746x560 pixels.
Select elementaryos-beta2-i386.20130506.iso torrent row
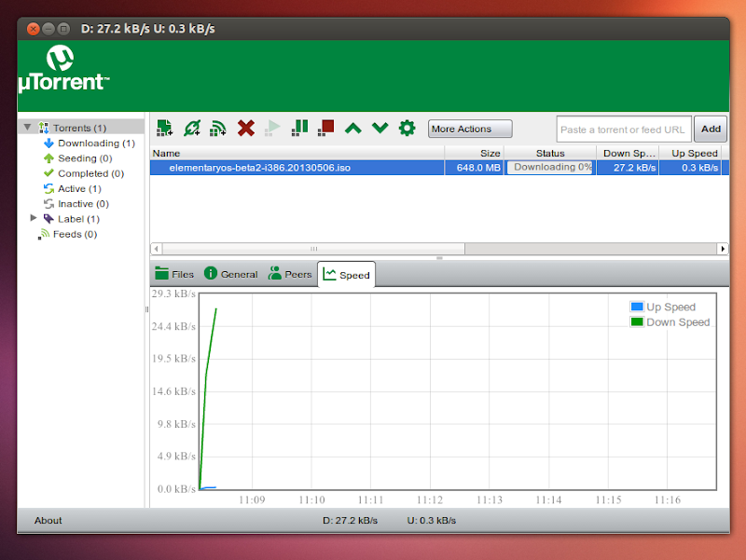pyautogui.click(x=439, y=168)
